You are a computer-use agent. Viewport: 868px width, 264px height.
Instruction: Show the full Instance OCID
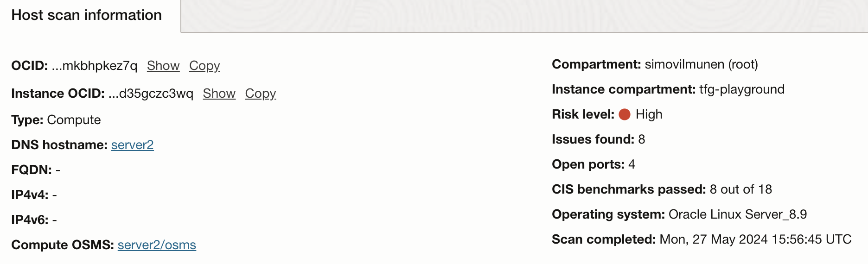(219, 94)
